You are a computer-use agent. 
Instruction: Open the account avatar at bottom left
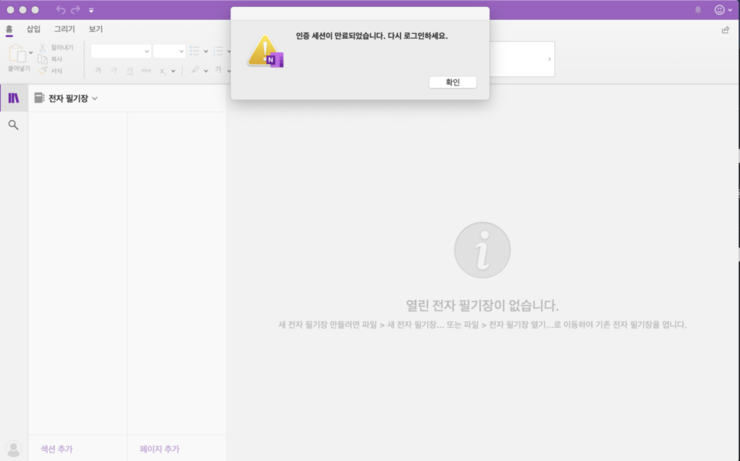tap(13, 449)
